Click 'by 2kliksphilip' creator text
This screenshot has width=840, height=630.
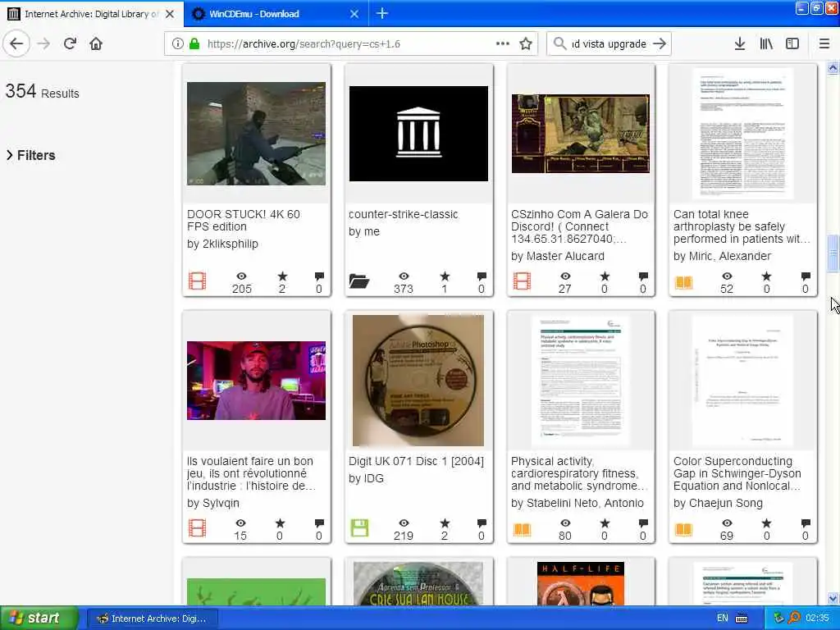pyautogui.click(x=222, y=244)
